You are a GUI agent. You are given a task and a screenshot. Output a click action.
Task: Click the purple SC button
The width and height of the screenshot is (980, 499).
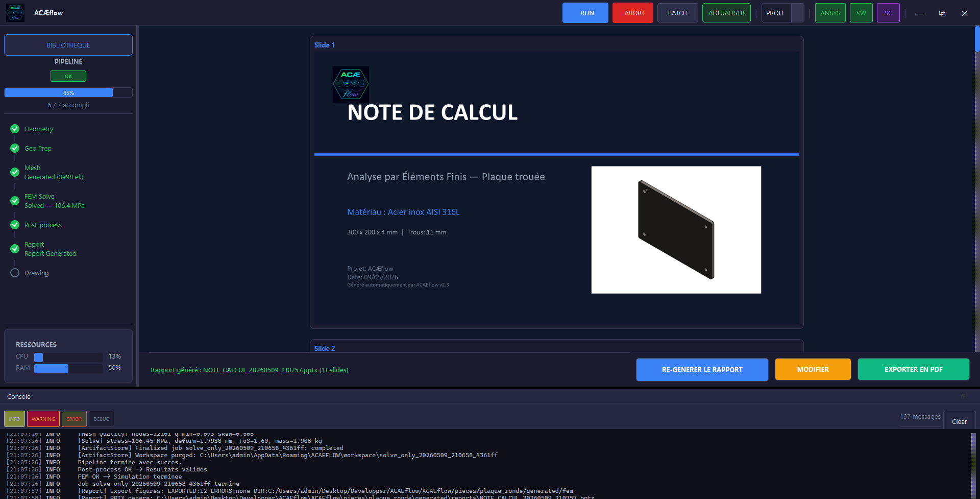point(888,13)
